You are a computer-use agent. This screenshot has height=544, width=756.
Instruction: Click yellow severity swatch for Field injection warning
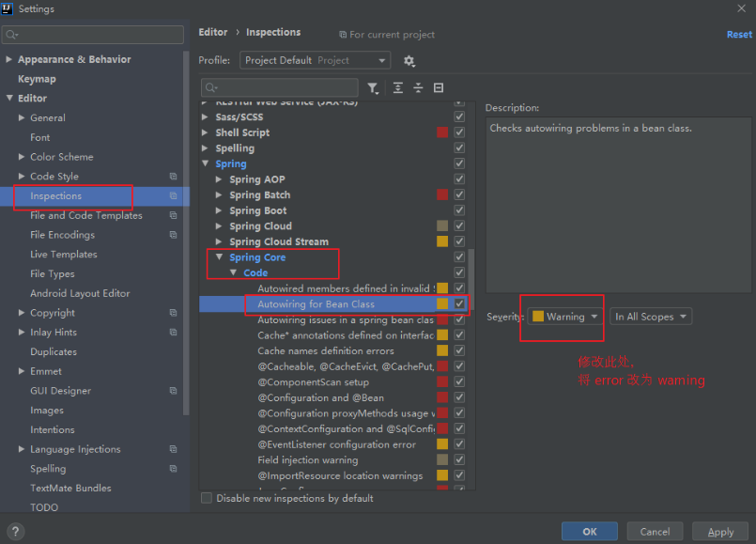(x=442, y=459)
